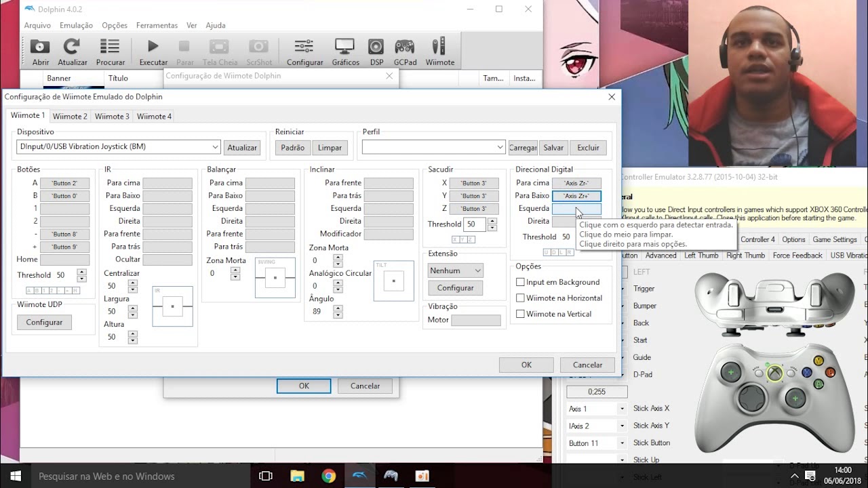
Task: Open Google Chrome from the taskbar
Action: click(328, 476)
